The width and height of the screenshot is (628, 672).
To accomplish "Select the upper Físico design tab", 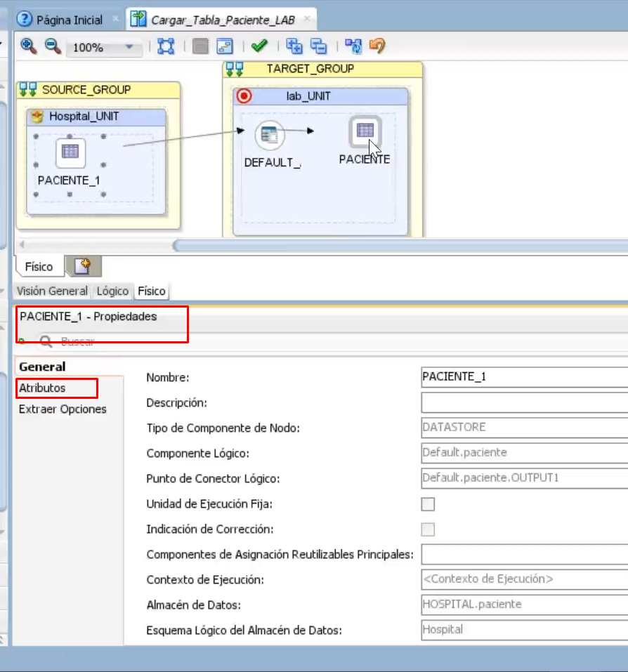I will (39, 267).
